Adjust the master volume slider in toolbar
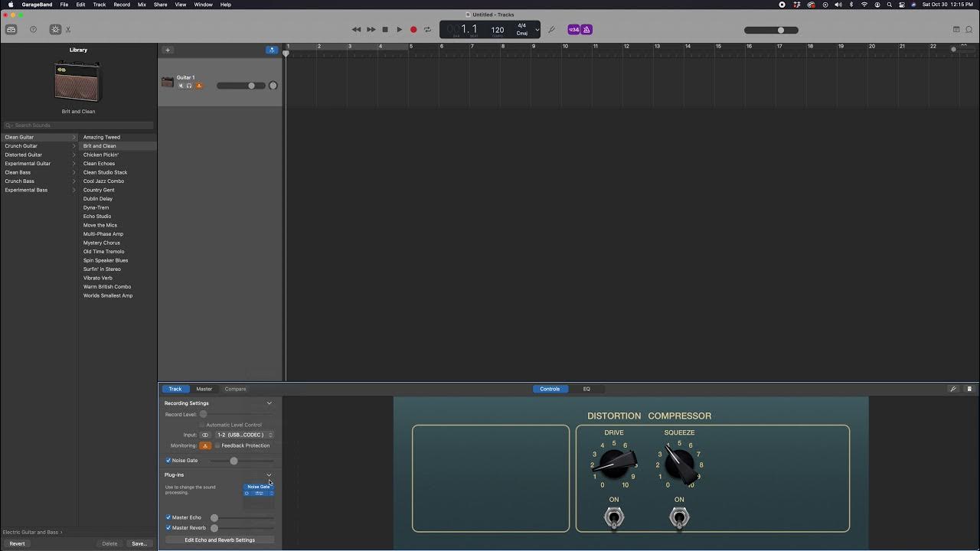This screenshot has width=980, height=551. coord(771,30)
